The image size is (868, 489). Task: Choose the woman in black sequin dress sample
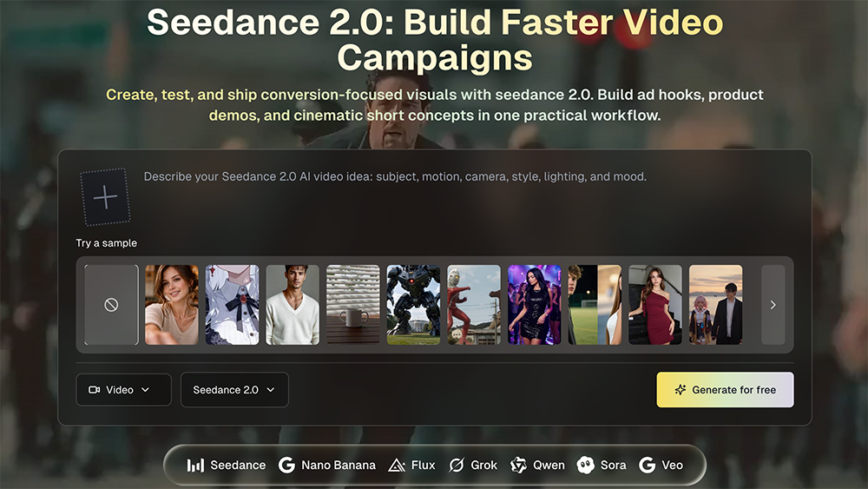(x=534, y=305)
